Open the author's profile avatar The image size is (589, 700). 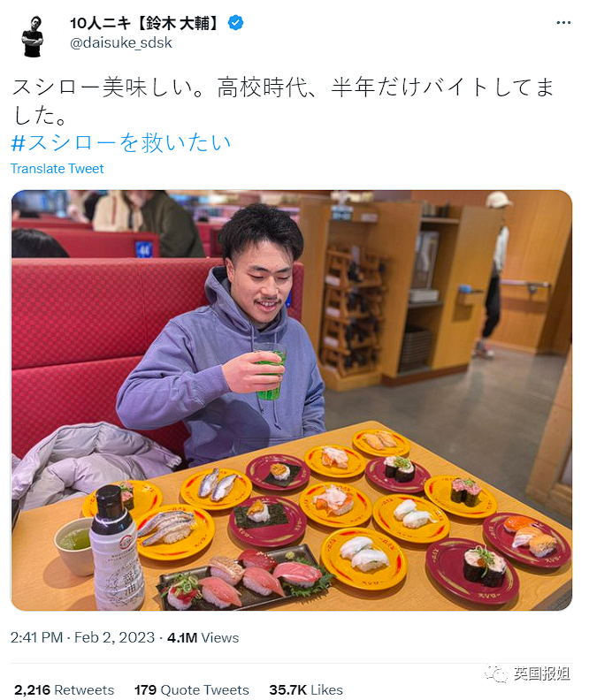(33, 36)
